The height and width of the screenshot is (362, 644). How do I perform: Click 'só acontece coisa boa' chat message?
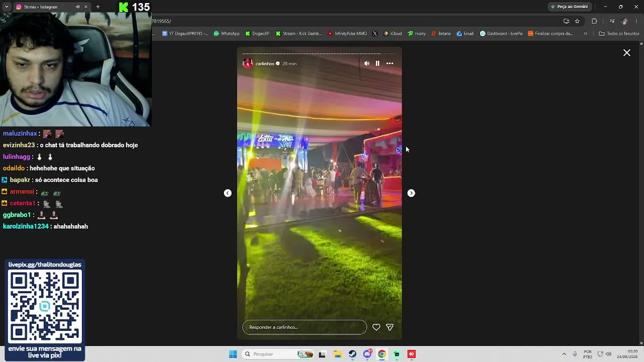pos(66,180)
